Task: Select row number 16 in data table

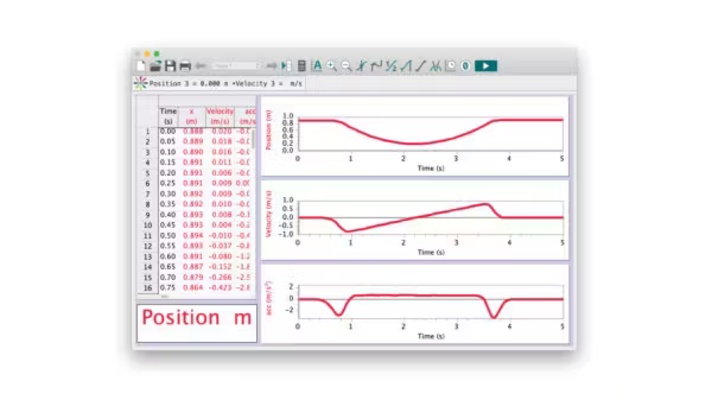Action: 148,288
